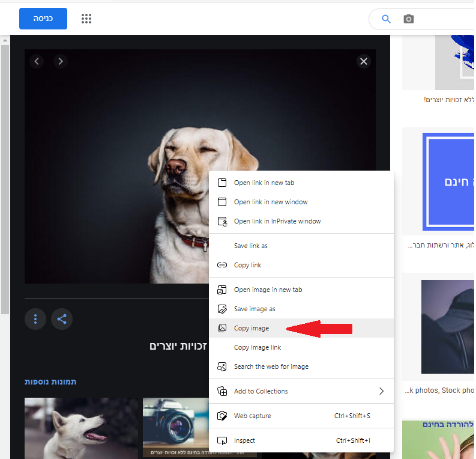Choose Save image as
This screenshot has height=459, width=476.
pyautogui.click(x=301, y=309)
